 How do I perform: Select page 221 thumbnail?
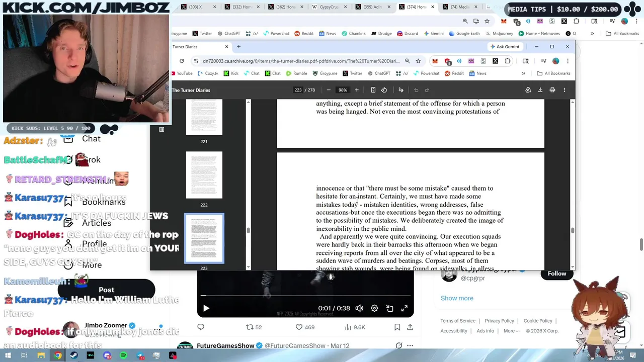(x=204, y=117)
